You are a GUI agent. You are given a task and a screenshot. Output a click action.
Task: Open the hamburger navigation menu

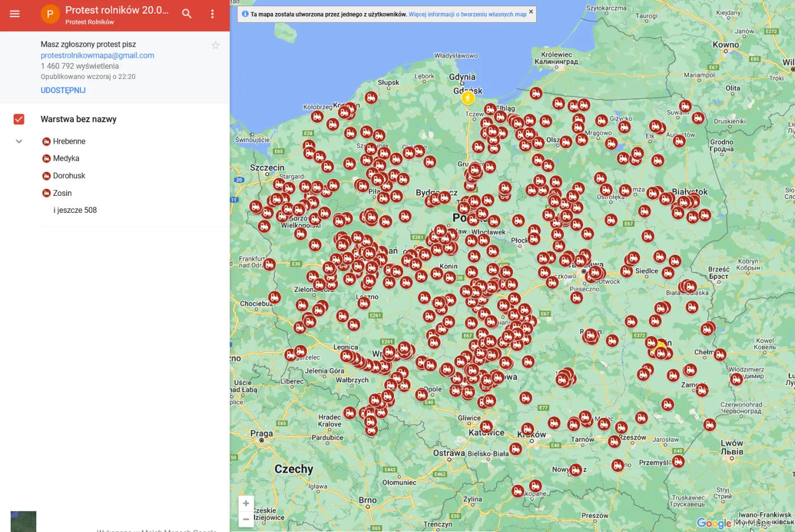tap(14, 15)
